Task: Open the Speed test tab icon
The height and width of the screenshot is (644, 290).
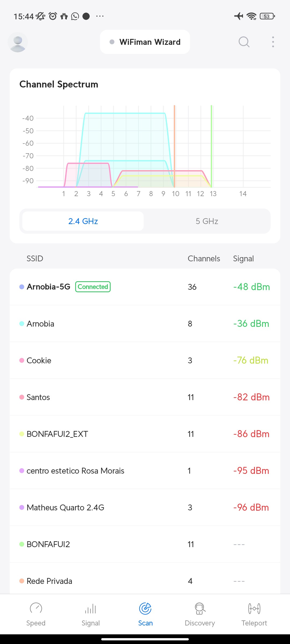Action: (36, 609)
